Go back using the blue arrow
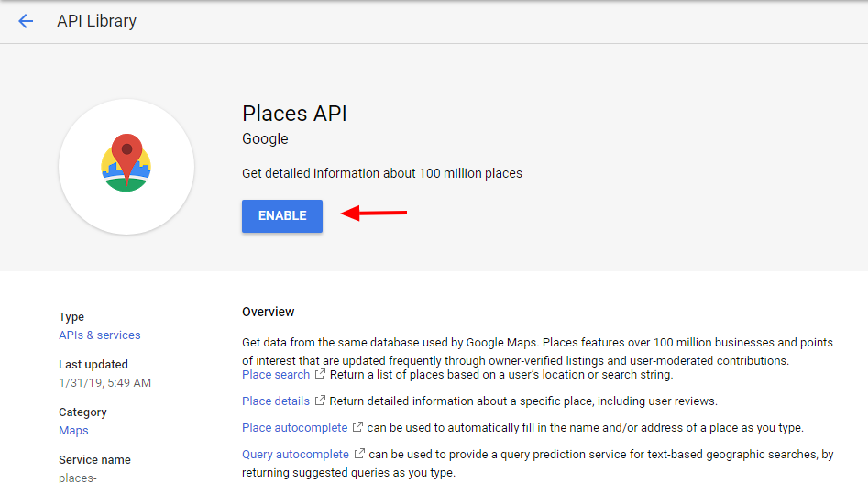The height and width of the screenshot is (483, 868). pos(26,21)
